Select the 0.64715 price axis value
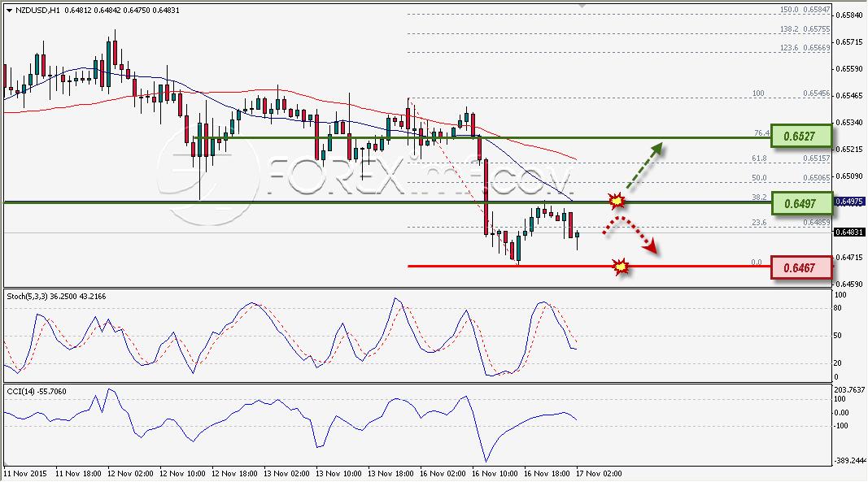The width and height of the screenshot is (868, 482). point(849,258)
